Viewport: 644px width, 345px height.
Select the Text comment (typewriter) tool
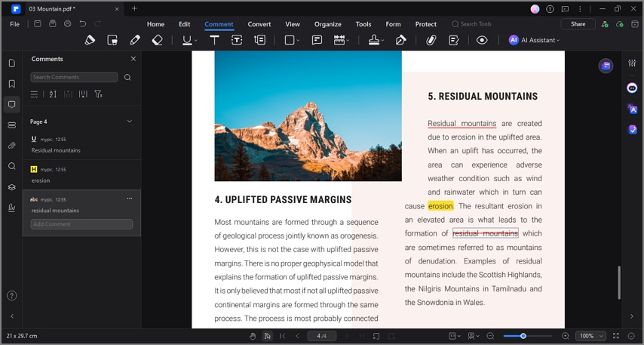214,40
